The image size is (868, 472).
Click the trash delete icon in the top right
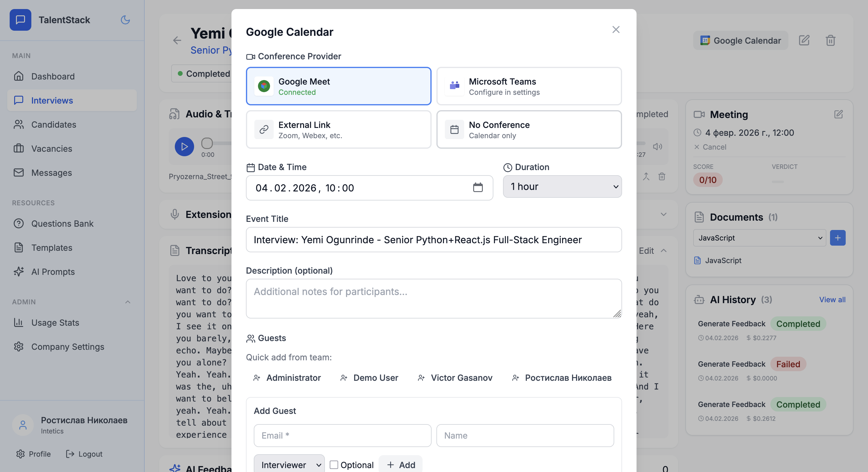pyautogui.click(x=830, y=40)
